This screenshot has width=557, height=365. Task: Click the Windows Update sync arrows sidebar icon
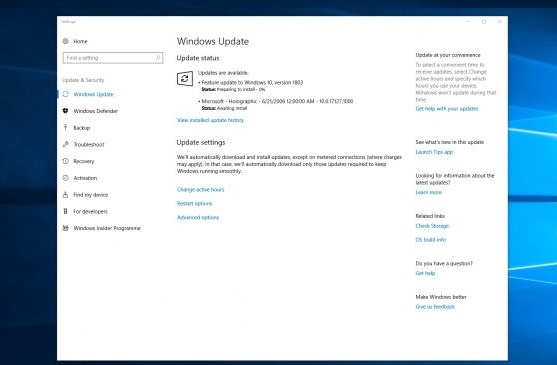tap(65, 94)
